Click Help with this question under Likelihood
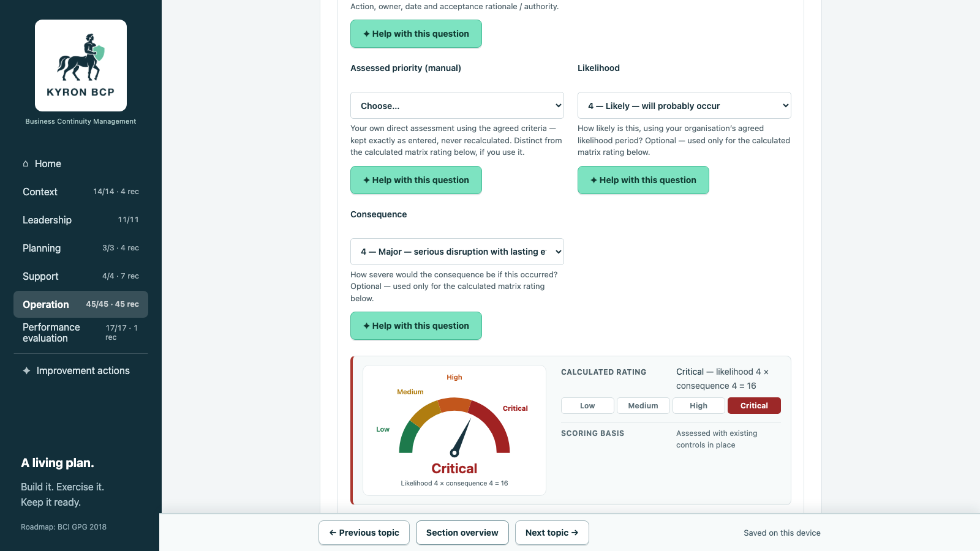Image resolution: width=980 pixels, height=551 pixels. tap(643, 180)
